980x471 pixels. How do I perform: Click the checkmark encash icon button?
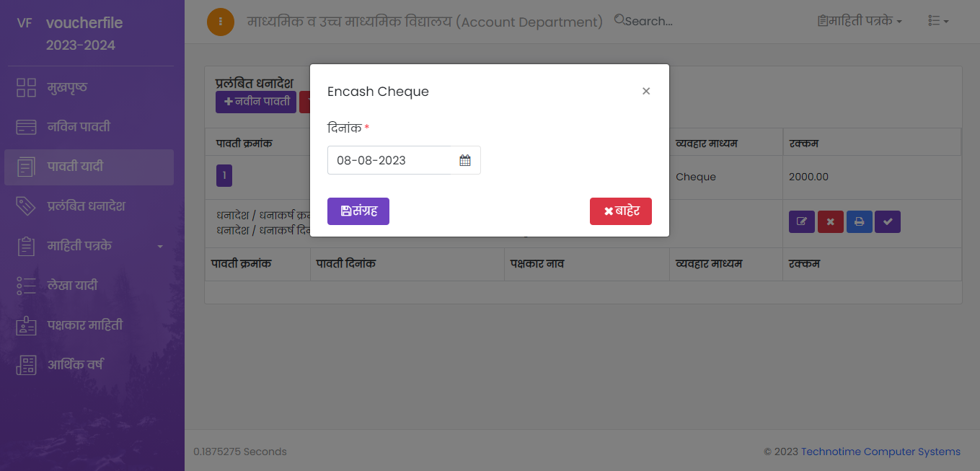(888, 222)
